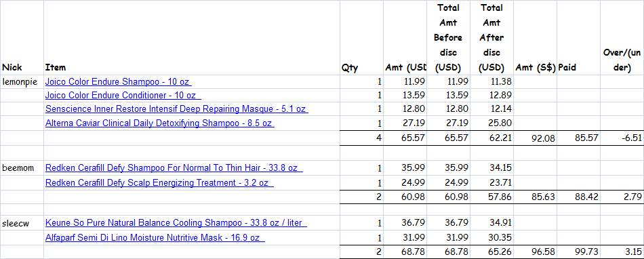Open Alterna Caviar Clinical Shampoo link
This screenshot has height=259, width=644.
tap(160, 123)
